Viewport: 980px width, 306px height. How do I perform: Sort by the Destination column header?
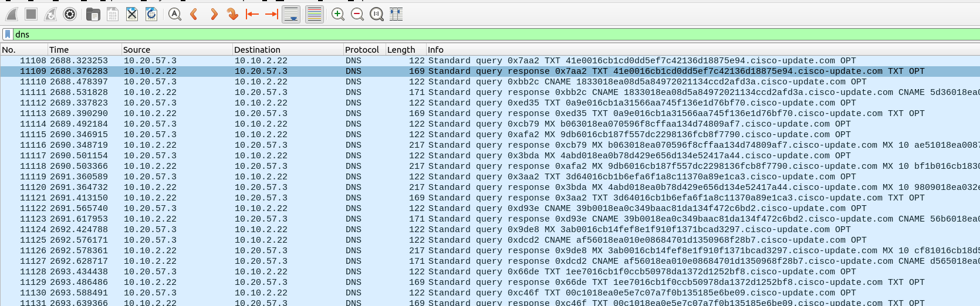(x=288, y=50)
